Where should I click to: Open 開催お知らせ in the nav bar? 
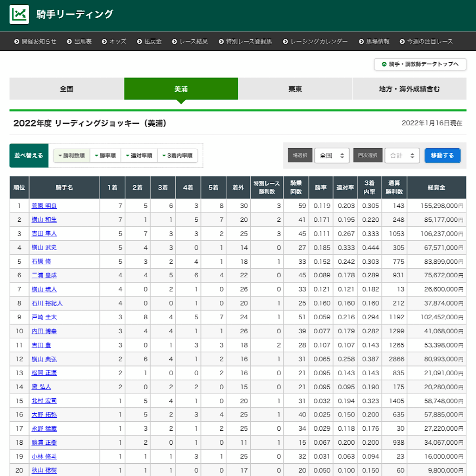(35, 41)
